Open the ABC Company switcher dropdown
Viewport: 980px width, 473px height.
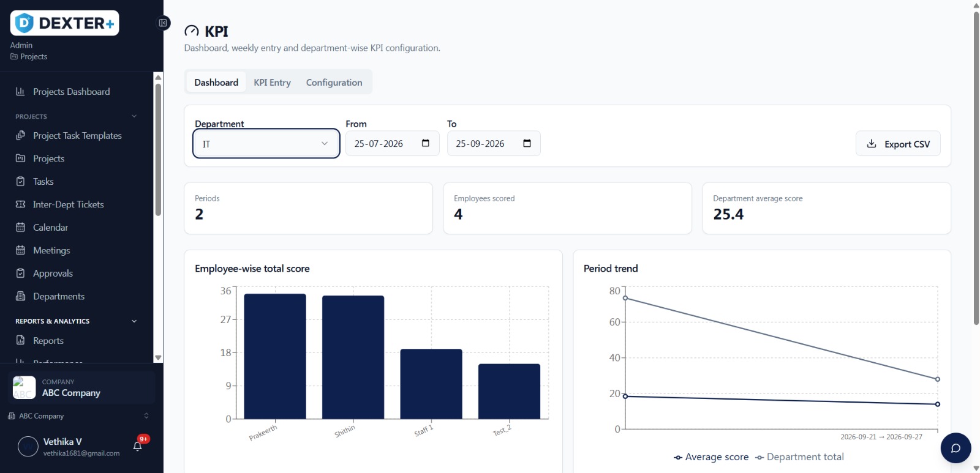(x=78, y=416)
